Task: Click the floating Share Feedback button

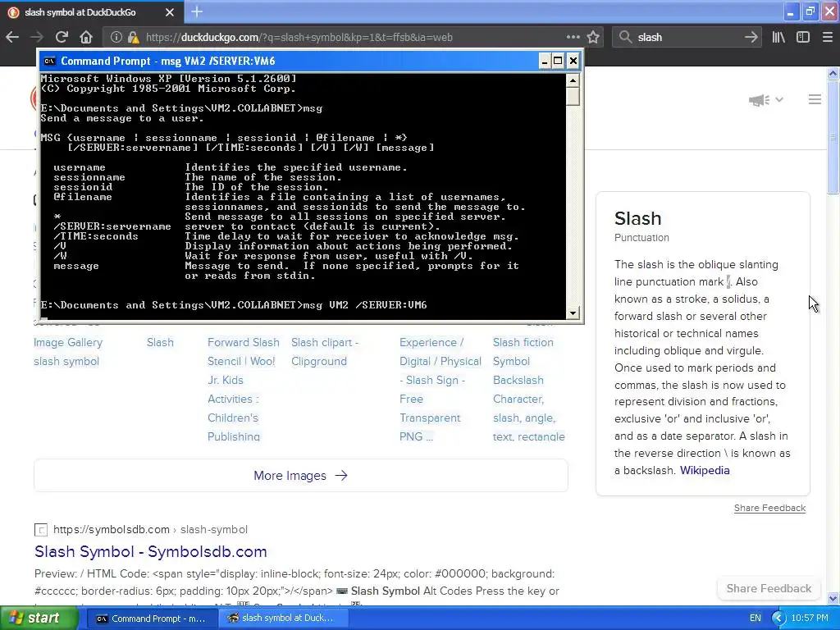Action: pos(769,589)
